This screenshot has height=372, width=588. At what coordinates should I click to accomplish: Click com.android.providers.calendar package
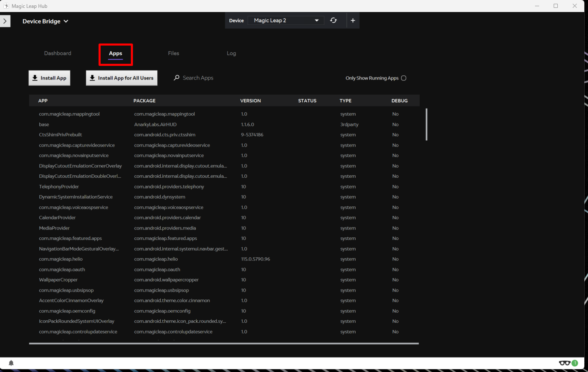167,217
